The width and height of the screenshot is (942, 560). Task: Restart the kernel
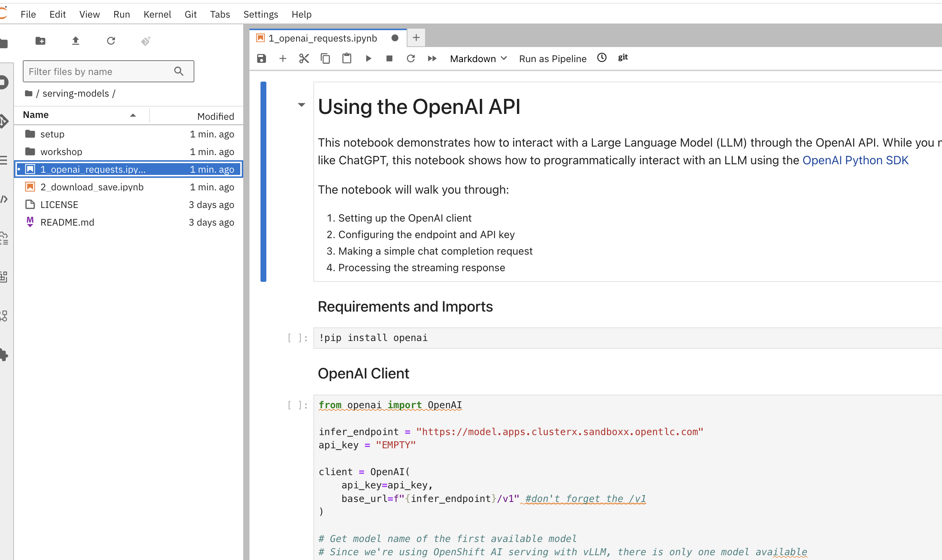pos(410,58)
